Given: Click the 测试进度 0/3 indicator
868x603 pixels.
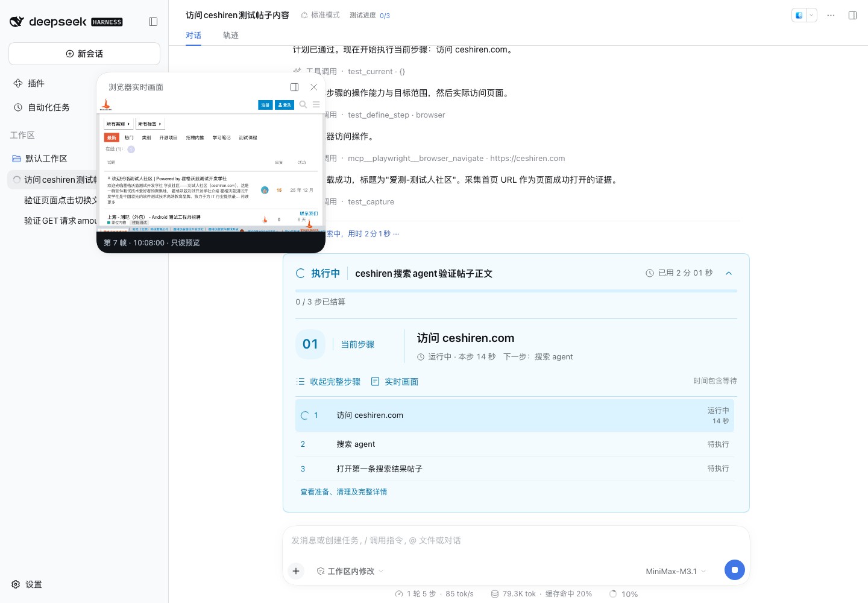Looking at the screenshot, I should (370, 15).
